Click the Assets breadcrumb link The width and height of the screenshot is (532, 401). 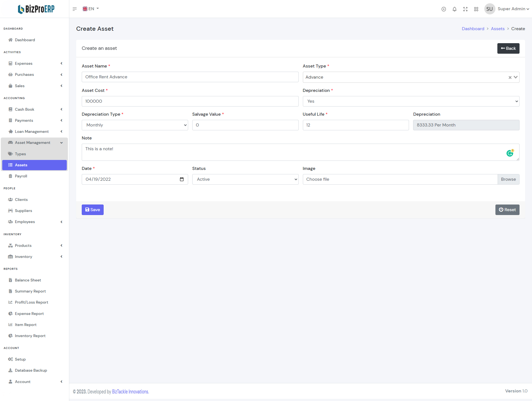498,29
